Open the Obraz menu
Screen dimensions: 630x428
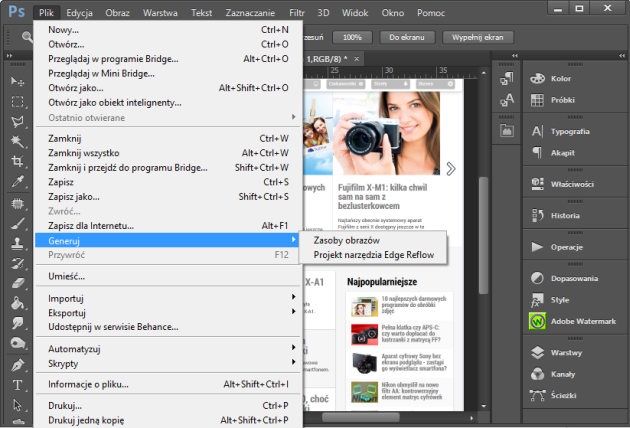tap(117, 13)
